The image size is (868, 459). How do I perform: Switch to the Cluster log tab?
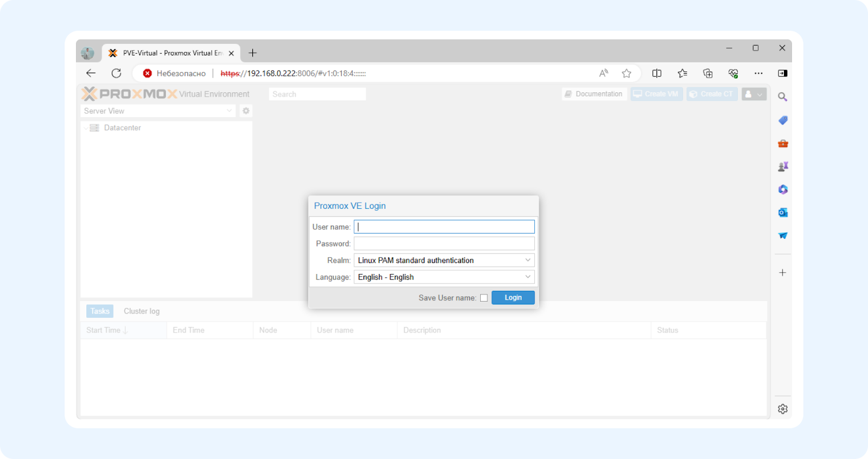142,311
